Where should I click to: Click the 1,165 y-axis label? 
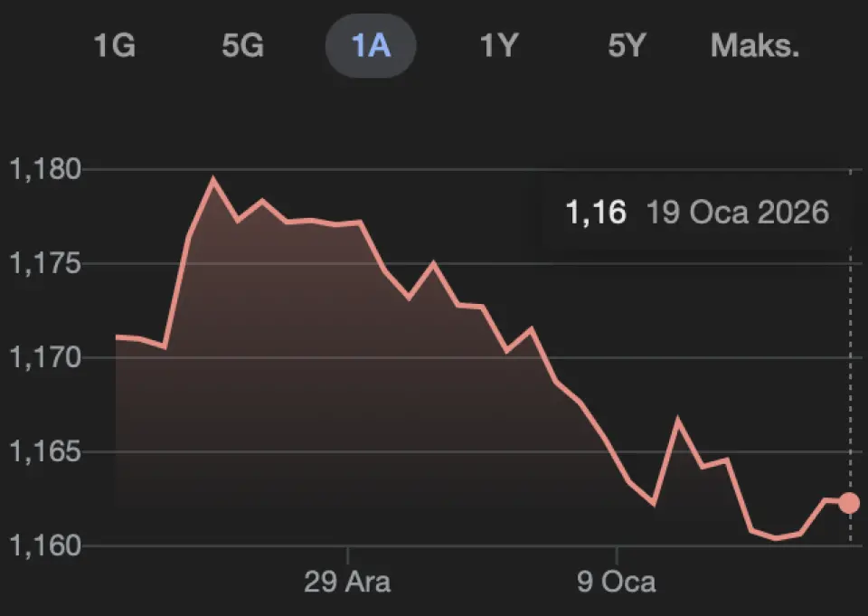pos(43,452)
